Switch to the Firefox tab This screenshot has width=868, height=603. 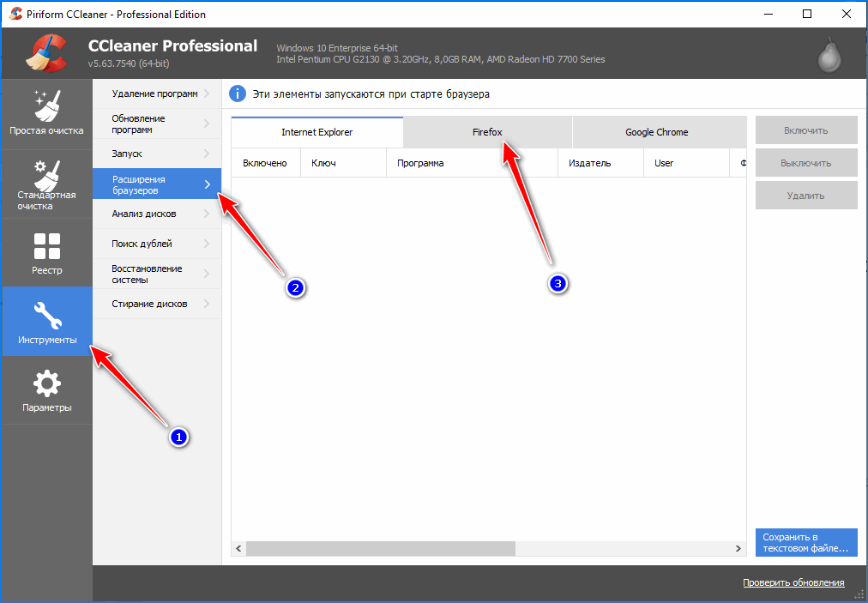(487, 132)
